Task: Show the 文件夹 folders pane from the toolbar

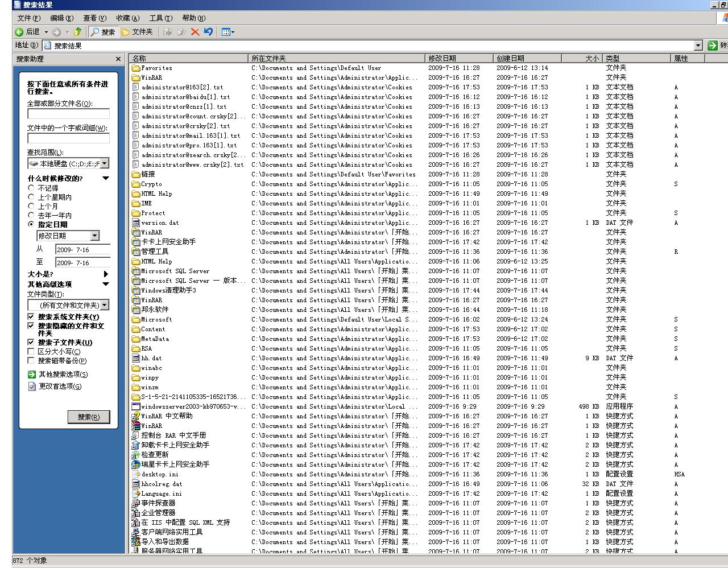Action: coord(137,32)
